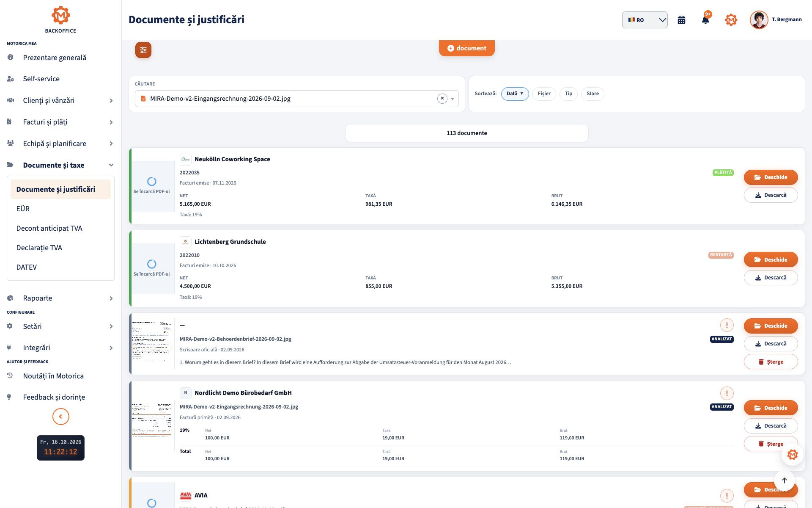Delete the Behoerdenbrief document via Șterge
Screen dimensions: 812x508
point(771,362)
